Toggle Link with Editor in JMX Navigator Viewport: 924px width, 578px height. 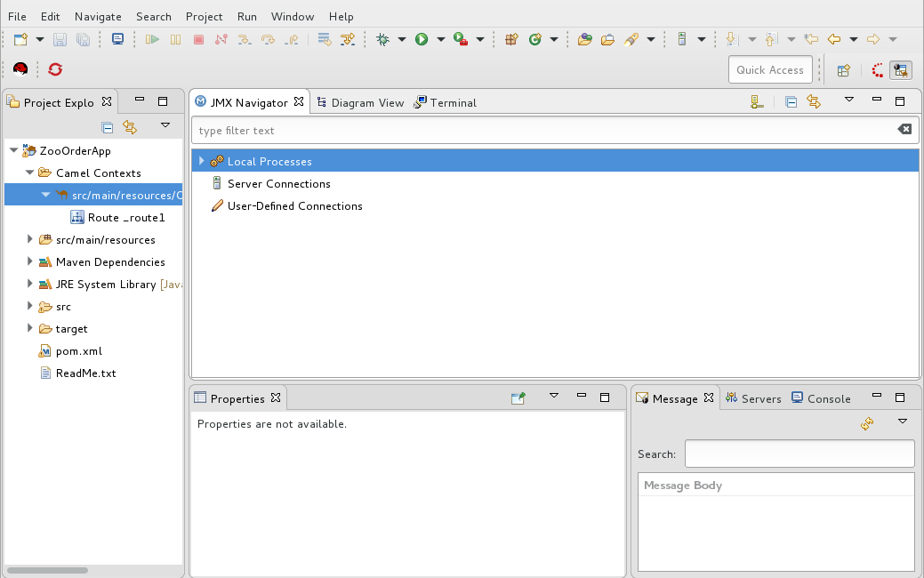(813, 102)
